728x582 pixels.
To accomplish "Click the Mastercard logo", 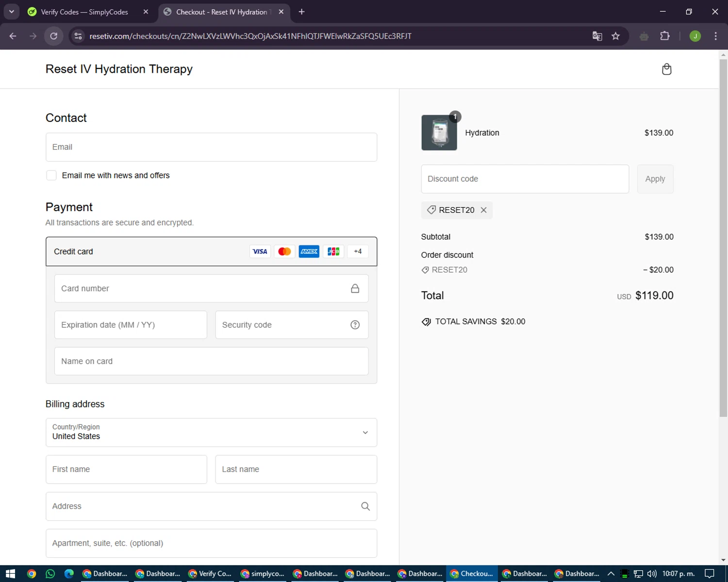I will 284,251.
